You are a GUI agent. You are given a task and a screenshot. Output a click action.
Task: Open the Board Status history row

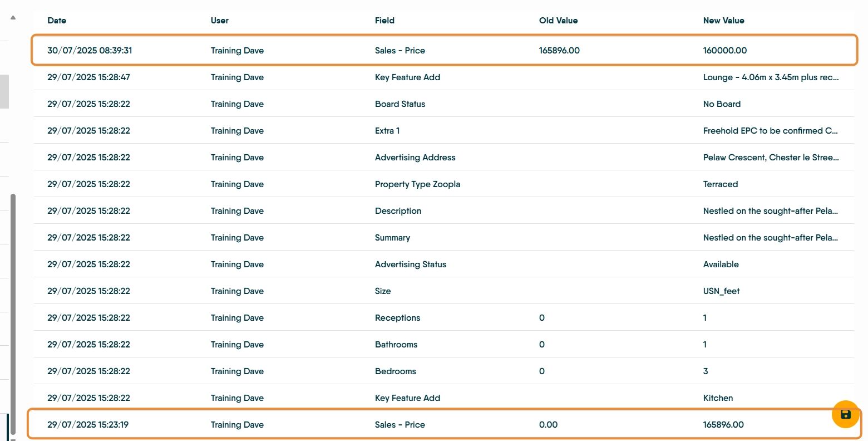pyautogui.click(x=443, y=104)
